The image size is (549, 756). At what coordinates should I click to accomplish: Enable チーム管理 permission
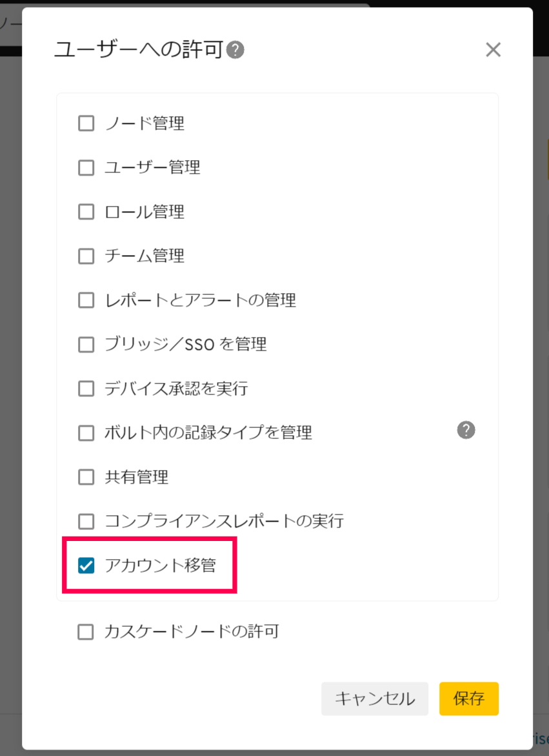tap(86, 256)
